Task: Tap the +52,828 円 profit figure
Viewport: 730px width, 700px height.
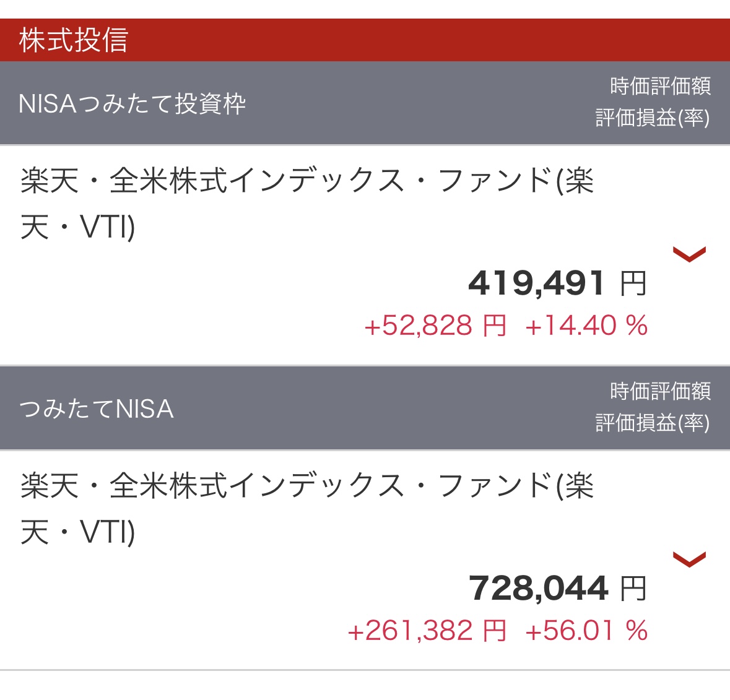Action: [435, 326]
